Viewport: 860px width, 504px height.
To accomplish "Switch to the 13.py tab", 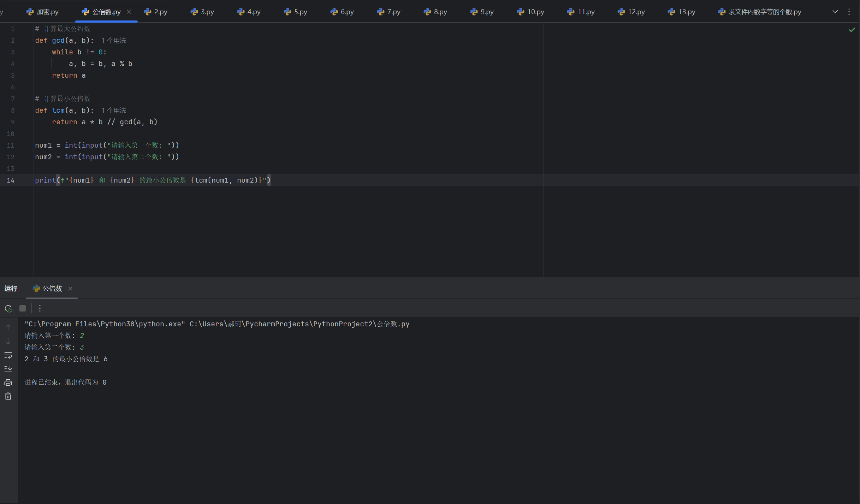I will point(682,12).
